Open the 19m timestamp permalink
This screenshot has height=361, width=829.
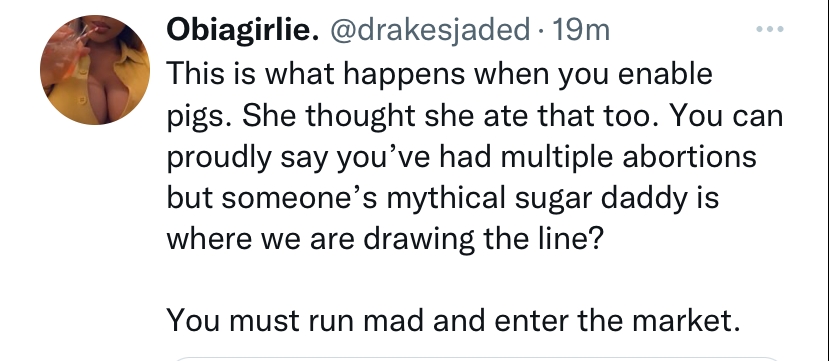point(581,30)
